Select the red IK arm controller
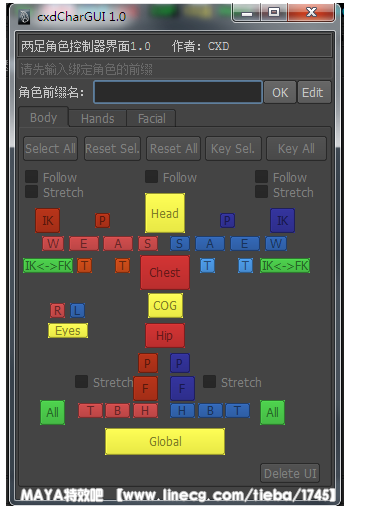The width and height of the screenshot is (370, 512). pos(48,220)
